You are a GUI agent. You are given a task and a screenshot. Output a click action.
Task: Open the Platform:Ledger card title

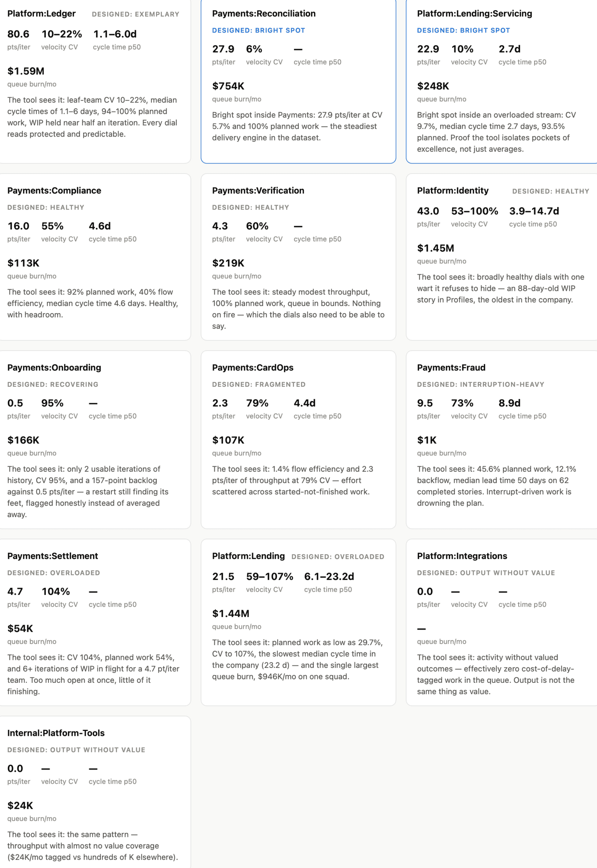pos(41,13)
